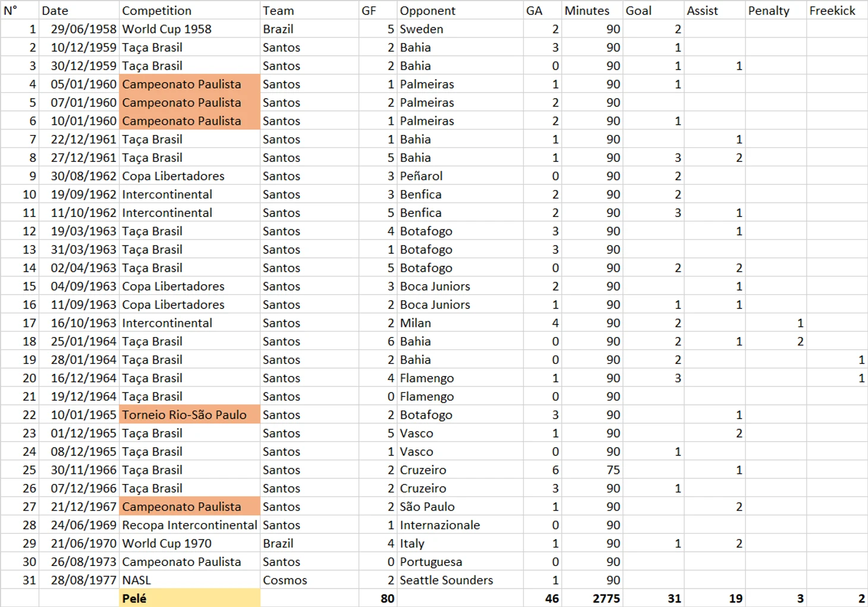
Task: Click the Penalty column header
Action: 775,10
